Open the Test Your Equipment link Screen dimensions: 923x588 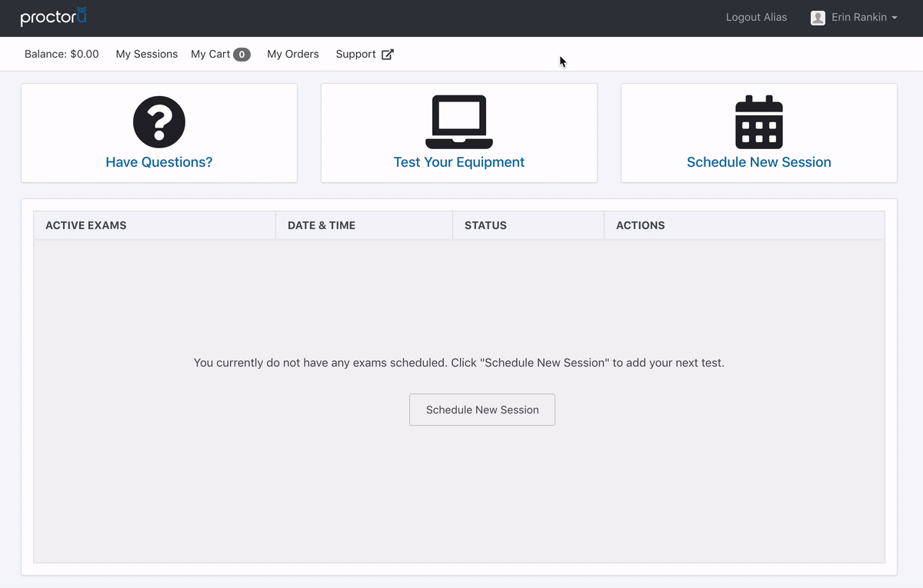[459, 162]
